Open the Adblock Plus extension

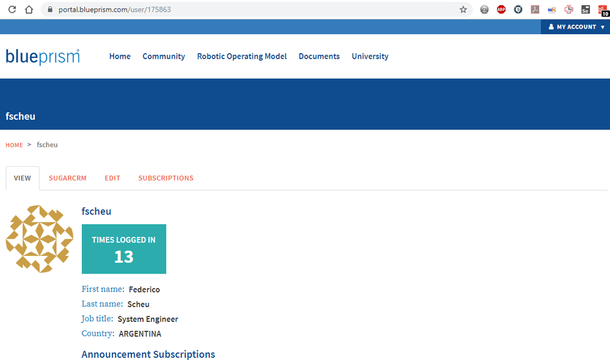coord(501,9)
